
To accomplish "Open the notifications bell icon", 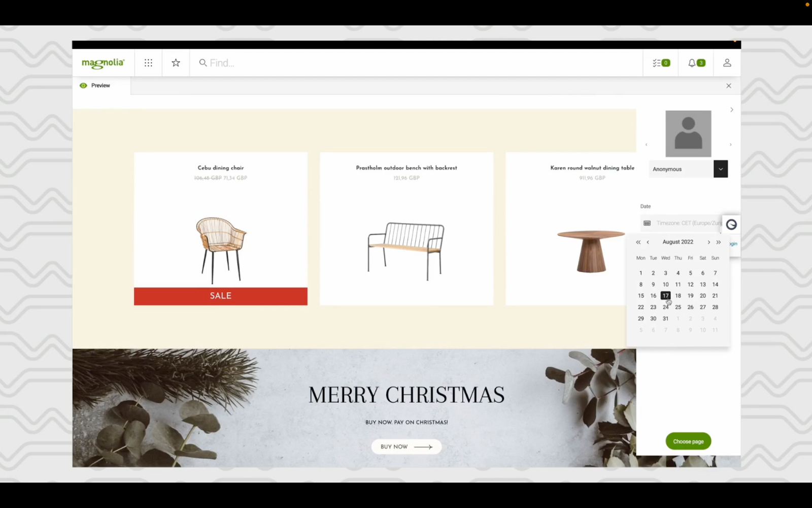I will pyautogui.click(x=696, y=63).
